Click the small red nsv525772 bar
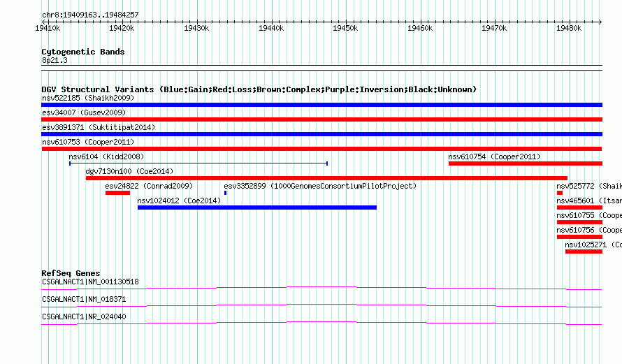 tap(560, 193)
